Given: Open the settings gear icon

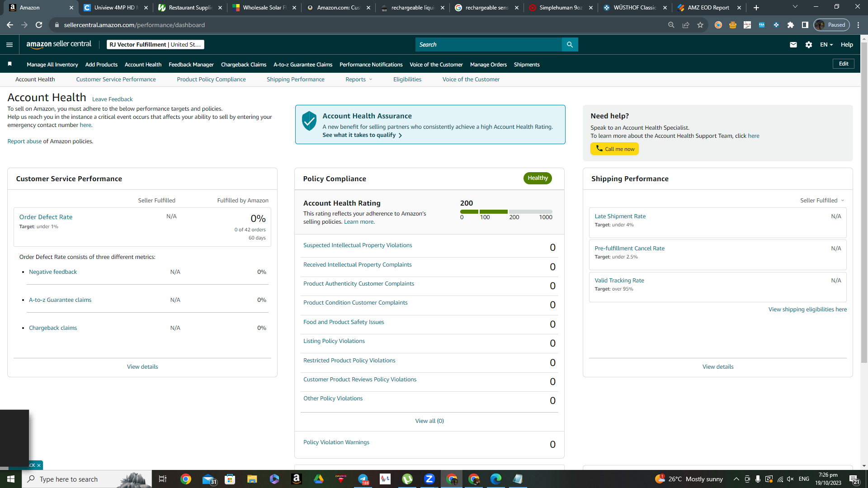Looking at the screenshot, I should [x=809, y=44].
